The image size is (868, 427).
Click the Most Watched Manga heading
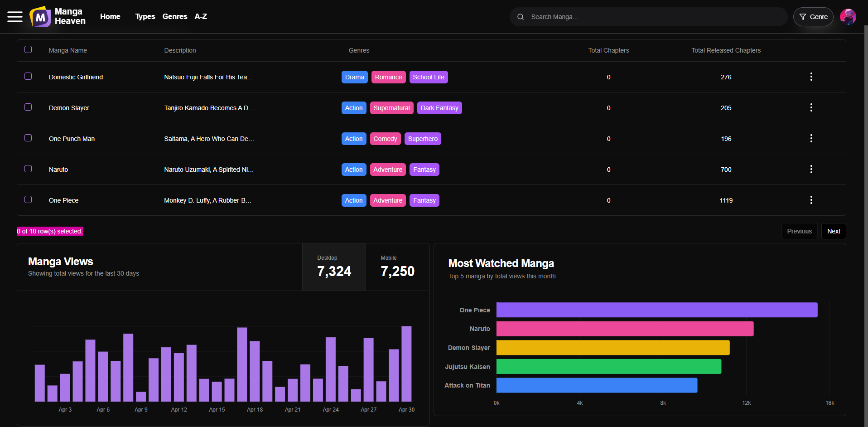pos(501,263)
